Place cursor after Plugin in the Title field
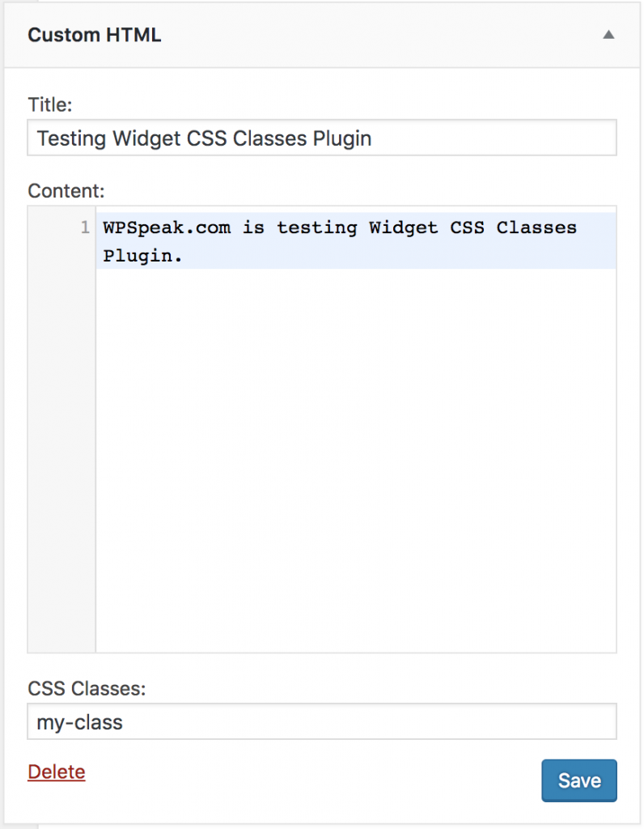This screenshot has width=644, height=829. click(x=372, y=139)
